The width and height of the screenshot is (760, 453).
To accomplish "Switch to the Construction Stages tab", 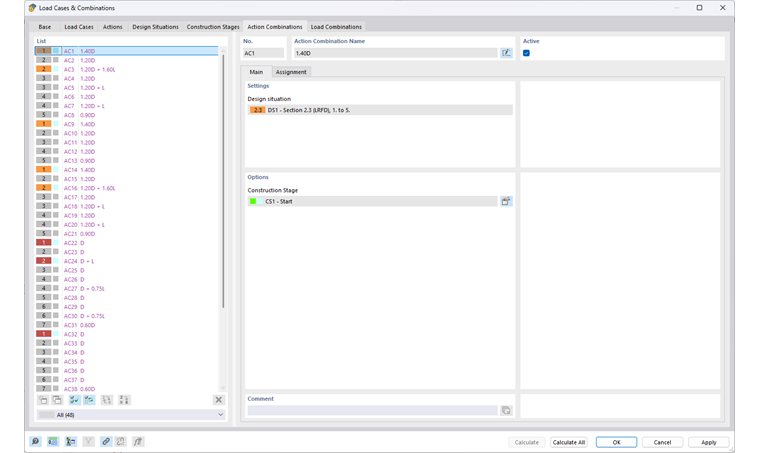I will click(213, 27).
